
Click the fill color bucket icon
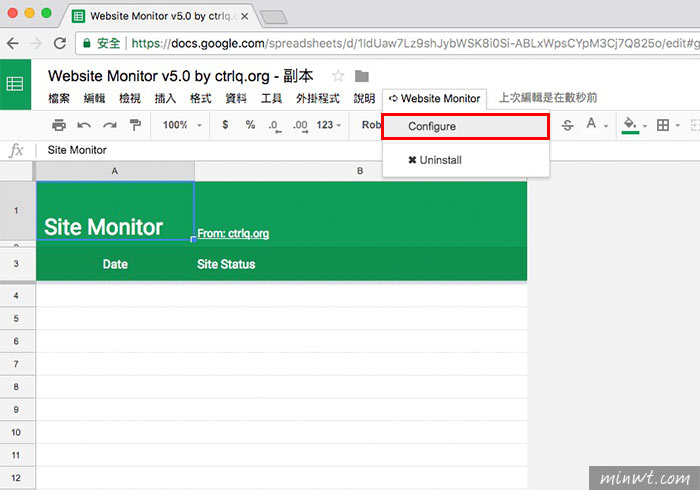pyautogui.click(x=630, y=125)
